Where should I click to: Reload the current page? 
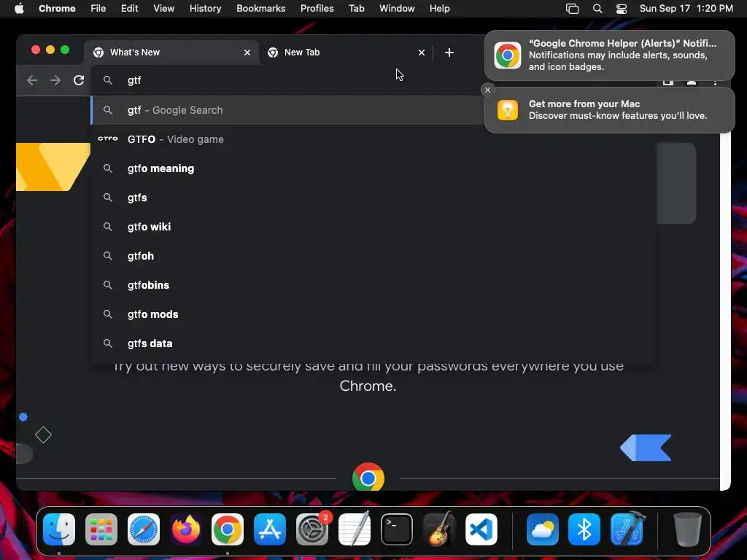(x=79, y=80)
